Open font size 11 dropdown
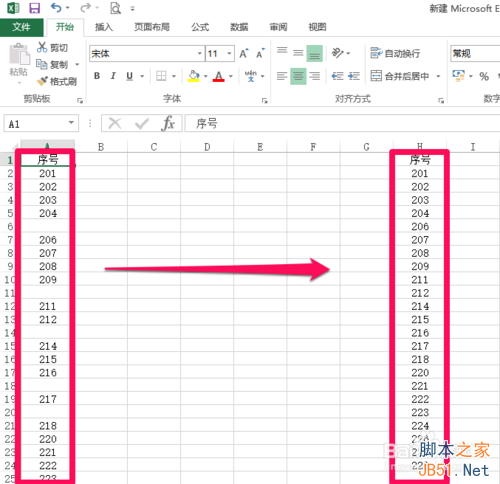The image size is (500, 484). (x=229, y=53)
